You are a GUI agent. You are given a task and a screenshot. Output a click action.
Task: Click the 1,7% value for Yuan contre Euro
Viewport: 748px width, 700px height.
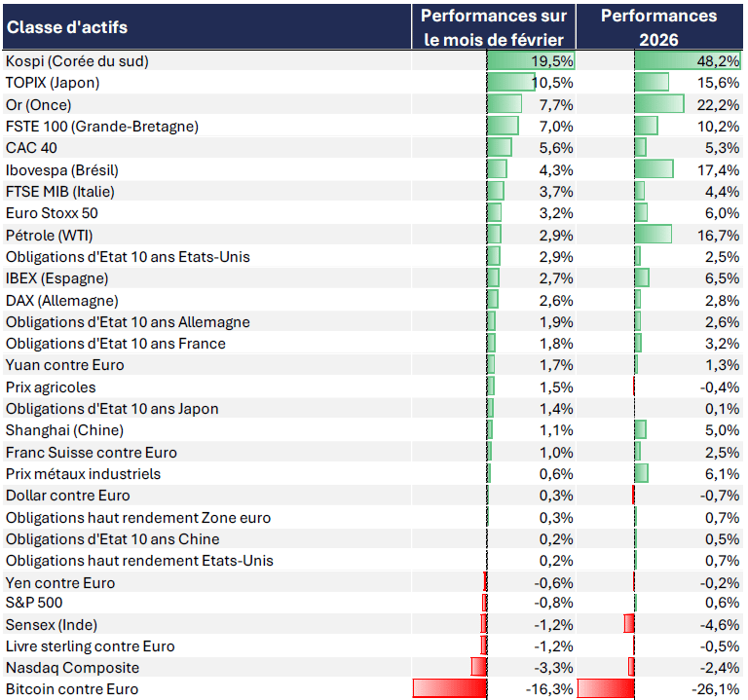pos(556,365)
